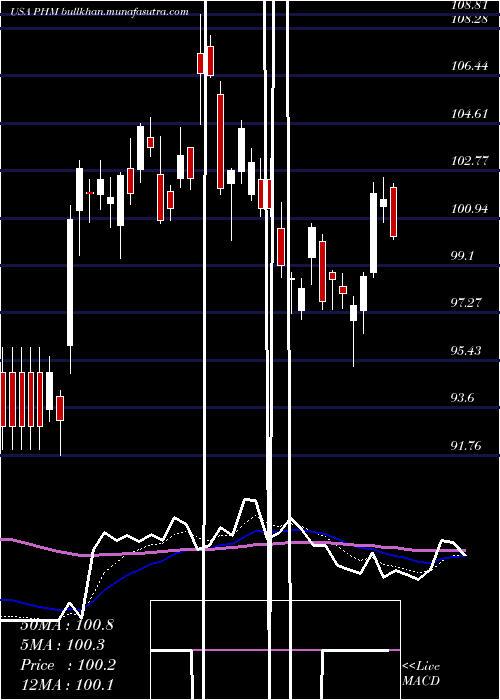Screen dimensions: 500x700
Task: Select the 102.77 price level label
Action: 470,161
